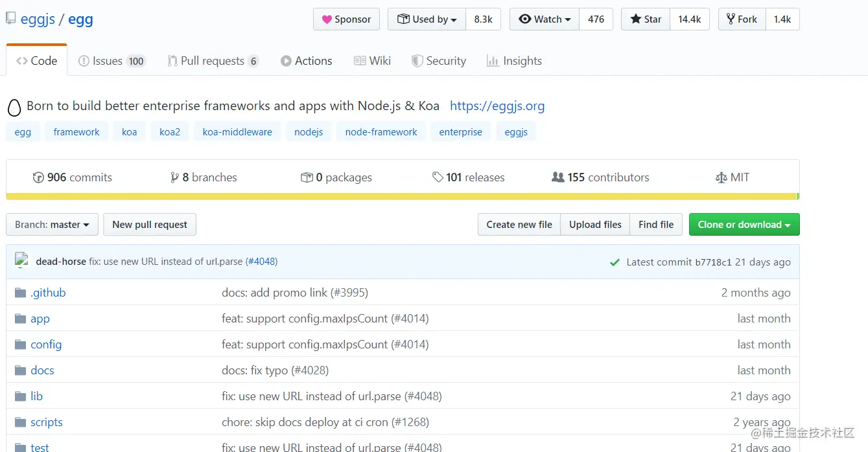Expand the Branch: master selector
The height and width of the screenshot is (452, 868).
52,225
